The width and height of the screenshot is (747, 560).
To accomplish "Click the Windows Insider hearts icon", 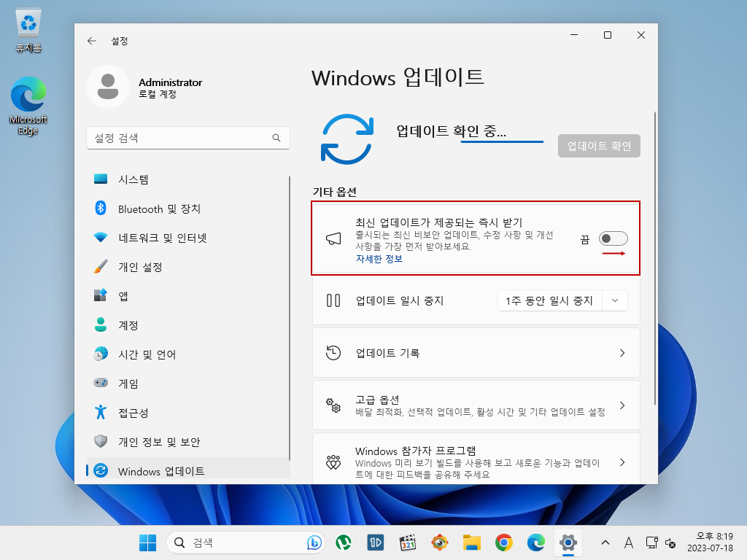I will tap(333, 462).
